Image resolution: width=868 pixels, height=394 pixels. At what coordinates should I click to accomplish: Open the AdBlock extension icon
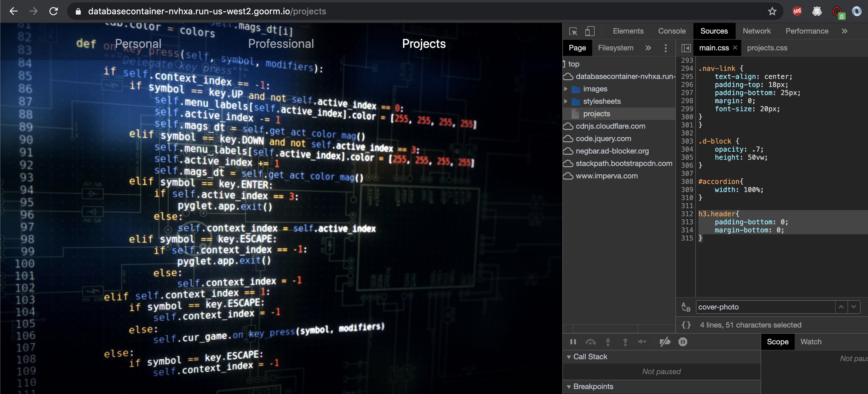coord(797,11)
